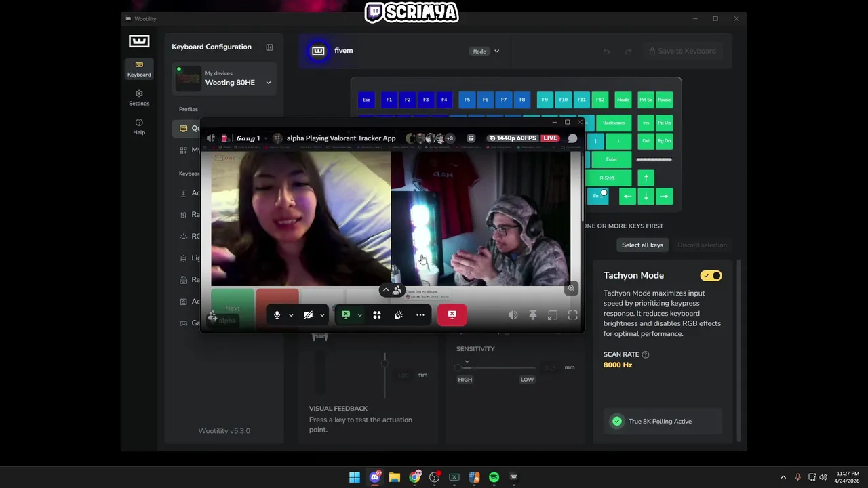Viewport: 868px width, 488px height.
Task: Click the zoom magnifier on stream
Action: pyautogui.click(x=571, y=288)
